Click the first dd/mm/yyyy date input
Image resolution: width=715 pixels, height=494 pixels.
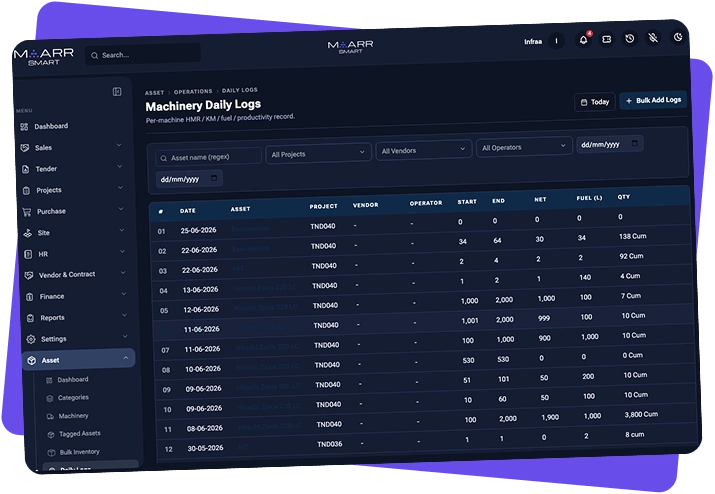(x=610, y=144)
